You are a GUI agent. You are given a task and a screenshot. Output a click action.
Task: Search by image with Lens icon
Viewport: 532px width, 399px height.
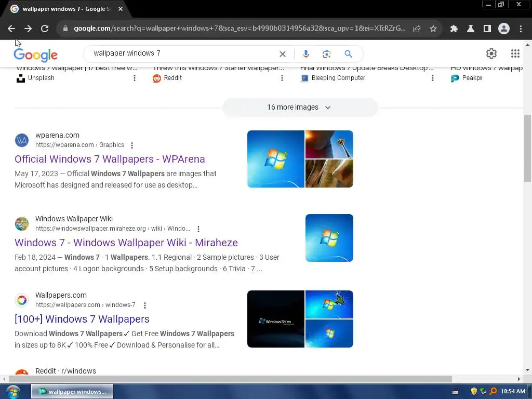pos(326,54)
